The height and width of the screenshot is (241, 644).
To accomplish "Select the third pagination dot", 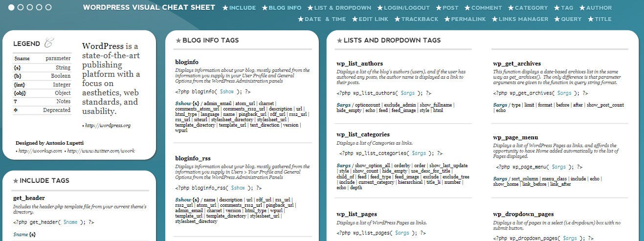I will (30, 7).
